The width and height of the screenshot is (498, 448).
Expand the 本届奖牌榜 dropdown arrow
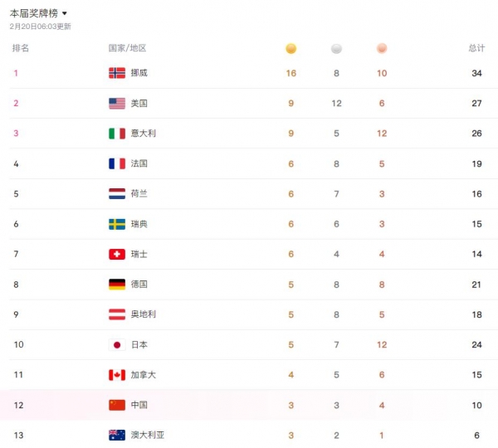[x=65, y=13]
